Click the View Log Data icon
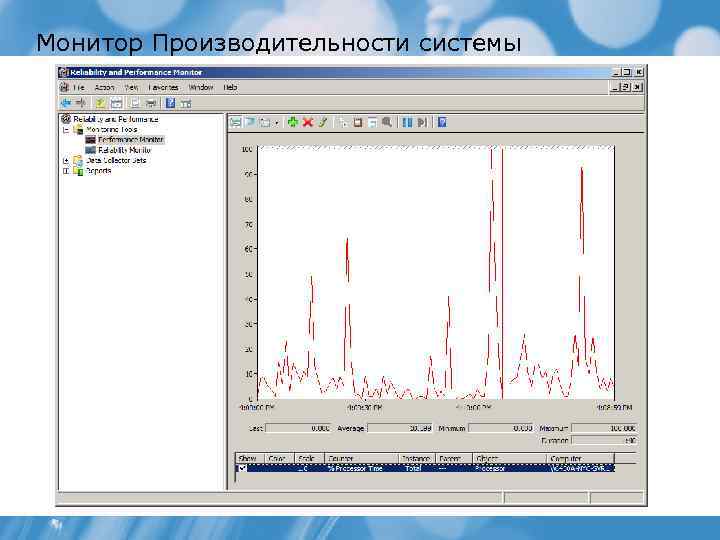This screenshot has width=720, height=540. 250,122
